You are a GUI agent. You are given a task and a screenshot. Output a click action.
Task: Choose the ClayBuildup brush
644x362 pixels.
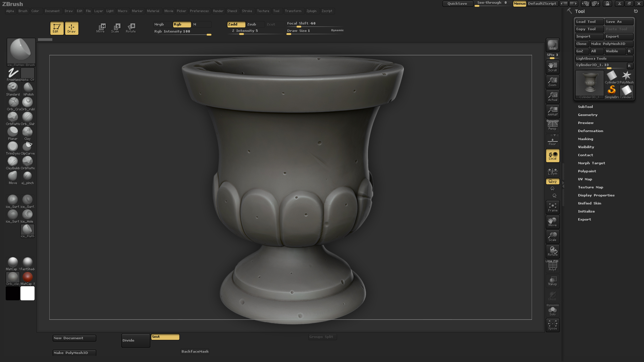point(13,161)
